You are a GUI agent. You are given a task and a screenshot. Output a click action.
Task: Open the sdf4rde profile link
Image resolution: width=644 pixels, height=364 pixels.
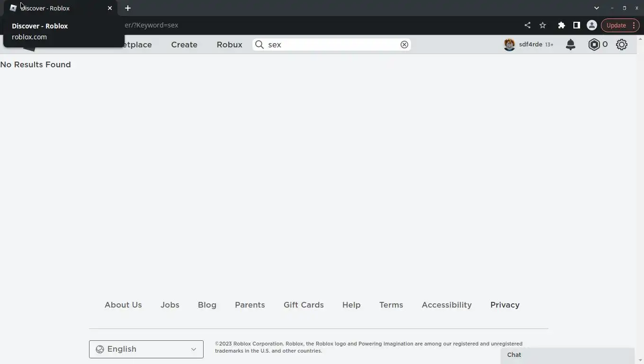click(530, 45)
